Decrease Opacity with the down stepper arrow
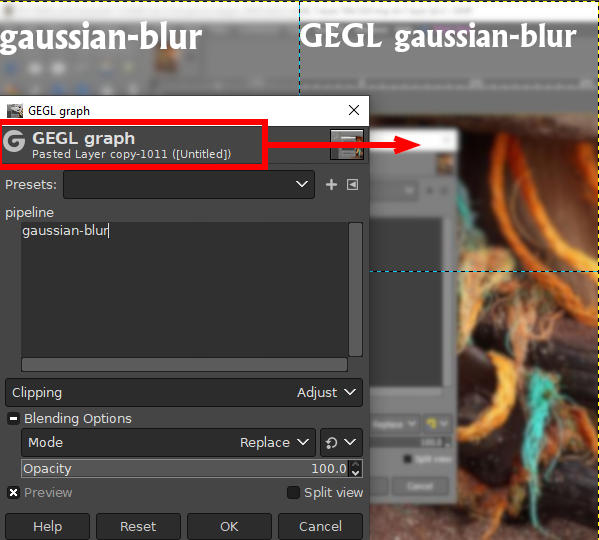 356,473
